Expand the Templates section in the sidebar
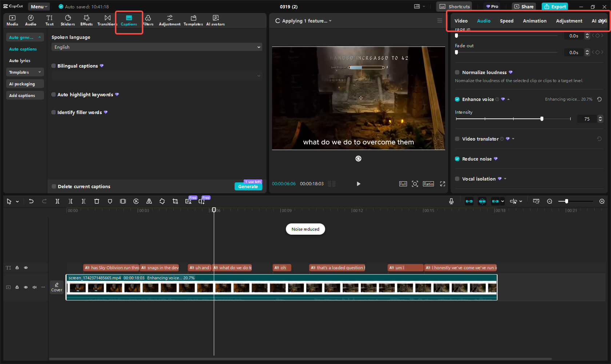This screenshot has height=364, width=611. [25, 72]
